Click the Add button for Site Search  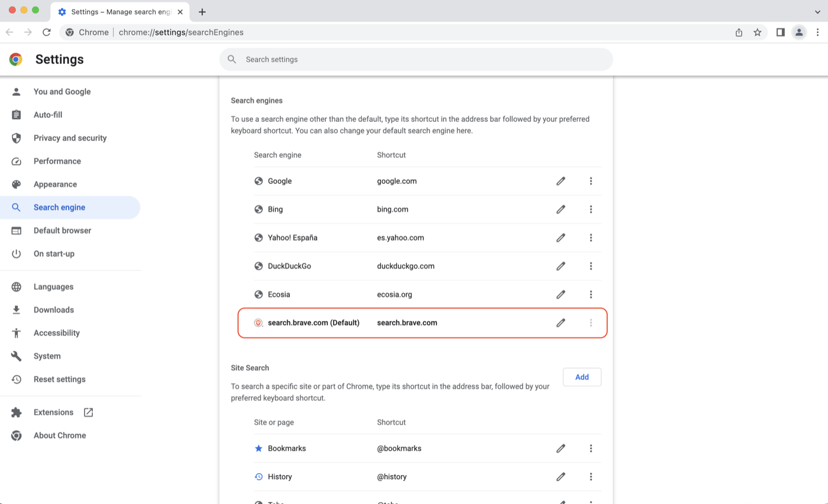(581, 377)
